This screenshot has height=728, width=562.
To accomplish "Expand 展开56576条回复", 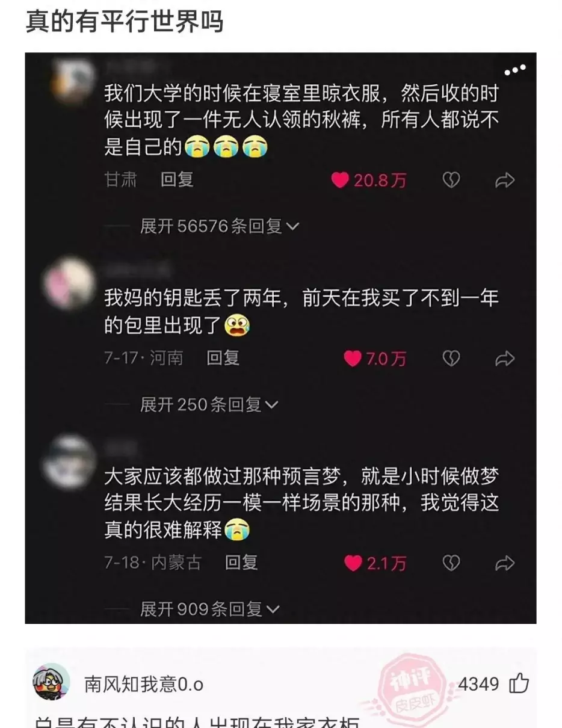I will tap(220, 226).
